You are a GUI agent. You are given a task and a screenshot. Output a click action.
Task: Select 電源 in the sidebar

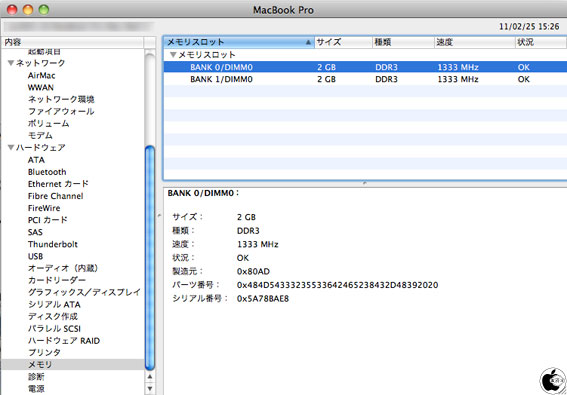tap(36, 389)
